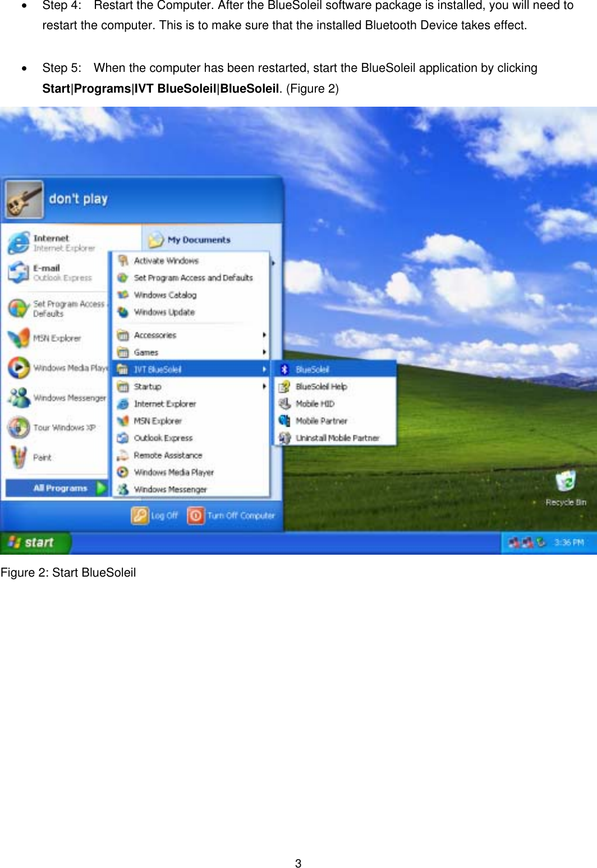Screen dimensions: 597x868
Task: Launch BlueSoleil from the submenu
Action: [312, 369]
